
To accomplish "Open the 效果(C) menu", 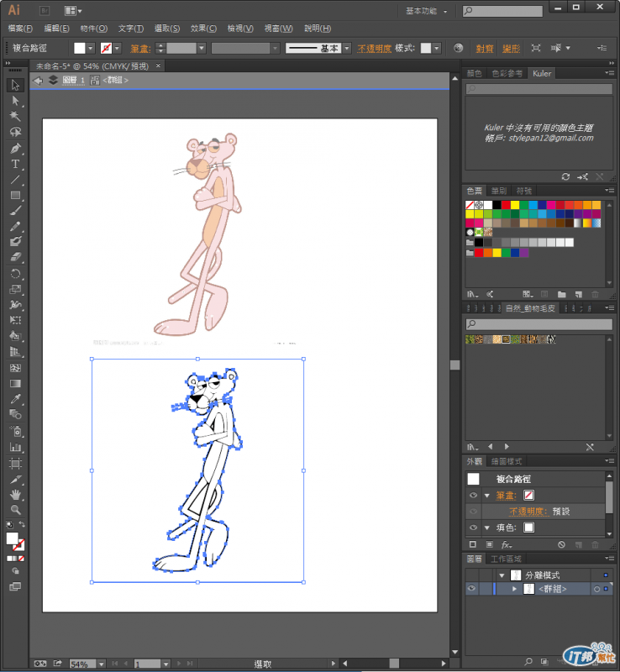I will coord(203,29).
